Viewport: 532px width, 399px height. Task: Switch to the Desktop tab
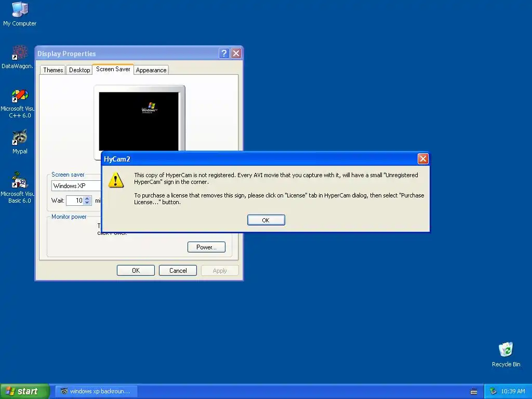pos(79,70)
